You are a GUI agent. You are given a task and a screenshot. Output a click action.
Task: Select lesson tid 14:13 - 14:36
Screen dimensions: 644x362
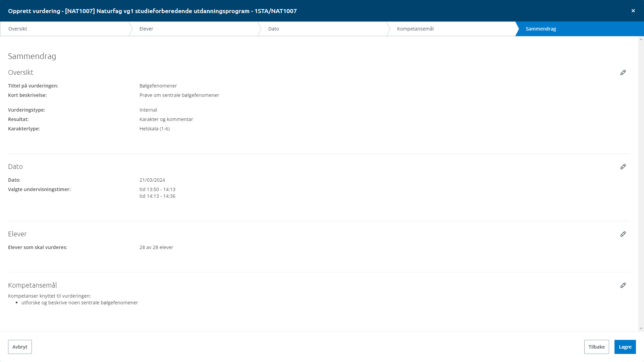point(157,196)
